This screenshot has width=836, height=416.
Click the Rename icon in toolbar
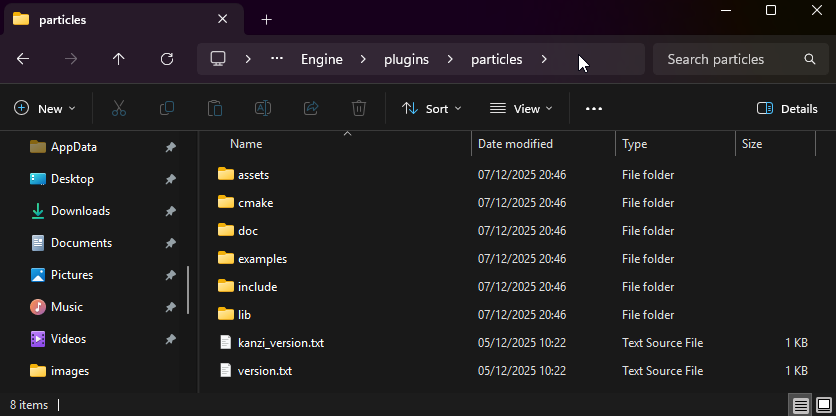pos(263,109)
